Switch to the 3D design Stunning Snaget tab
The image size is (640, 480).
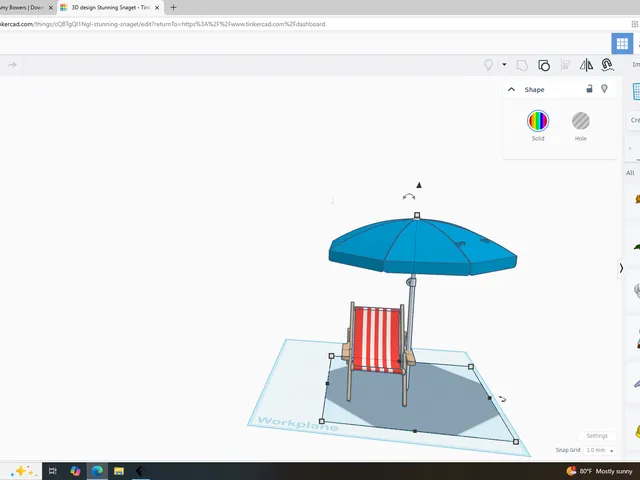[x=110, y=7]
